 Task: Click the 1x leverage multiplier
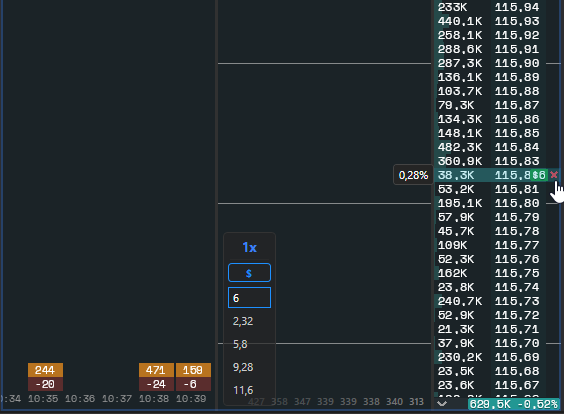249,247
